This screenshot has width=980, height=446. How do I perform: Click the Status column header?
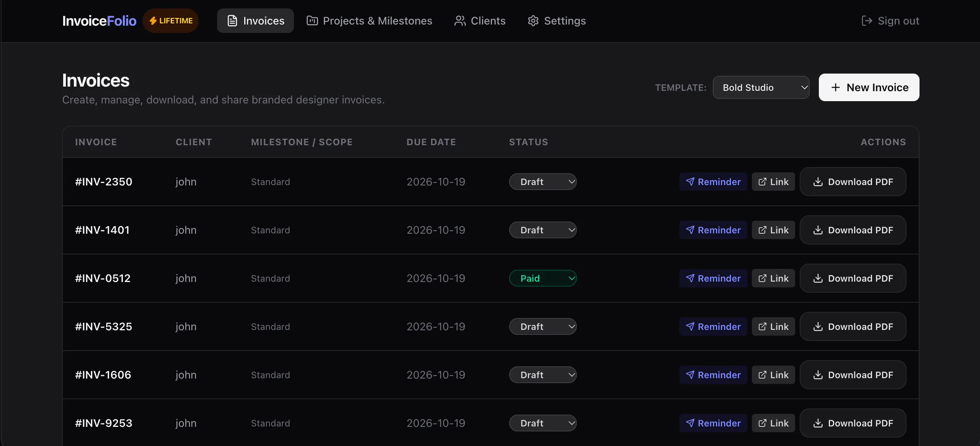tap(529, 142)
